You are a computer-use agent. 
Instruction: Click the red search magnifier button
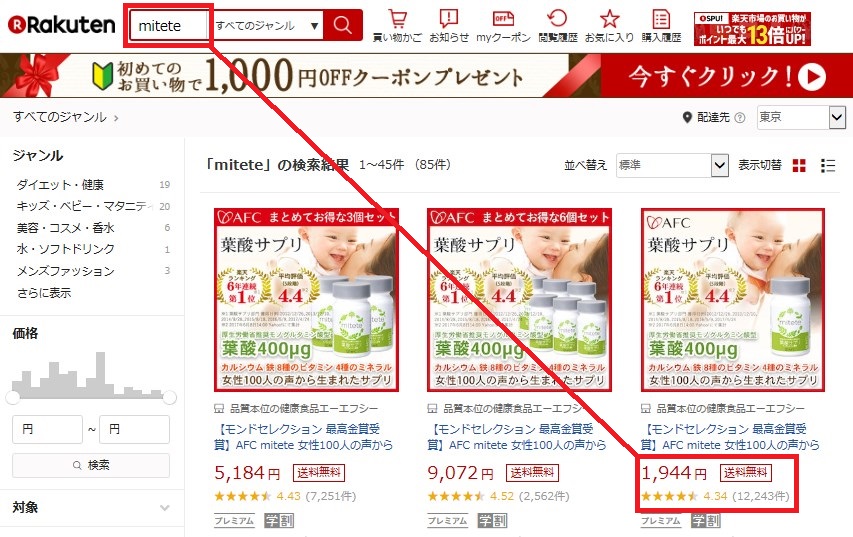pyautogui.click(x=343, y=25)
